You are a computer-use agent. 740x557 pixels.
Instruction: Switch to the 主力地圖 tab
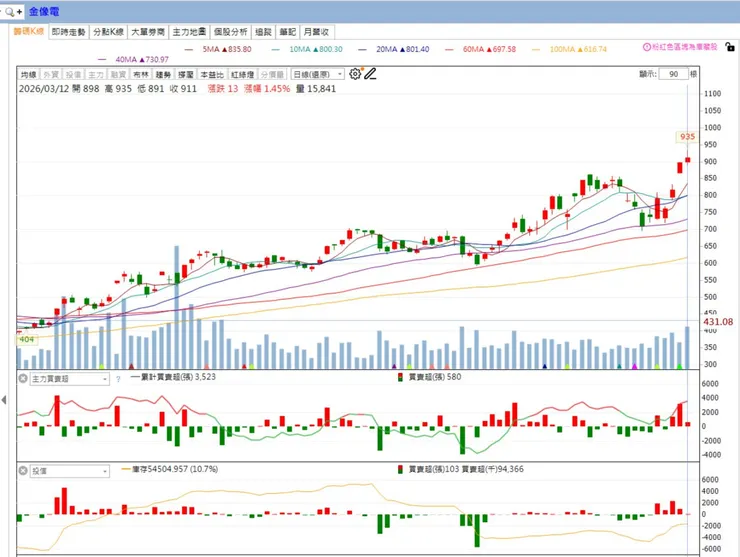pyautogui.click(x=189, y=32)
